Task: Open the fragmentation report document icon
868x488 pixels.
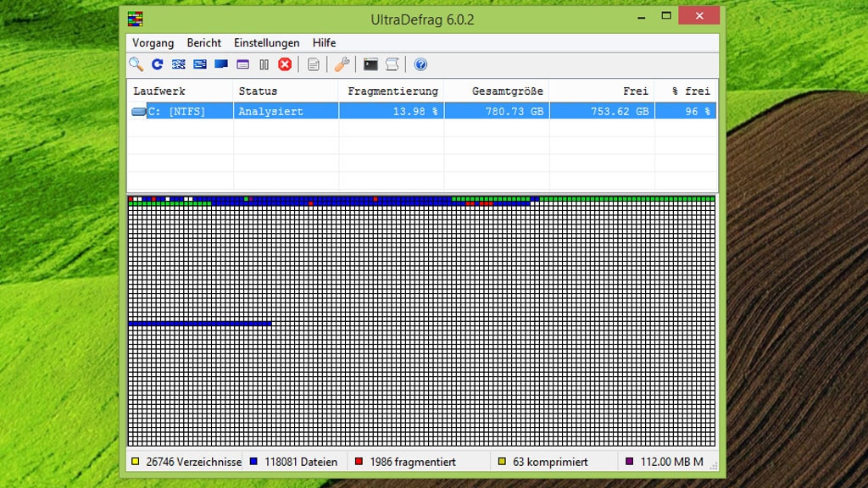Action: tap(314, 64)
